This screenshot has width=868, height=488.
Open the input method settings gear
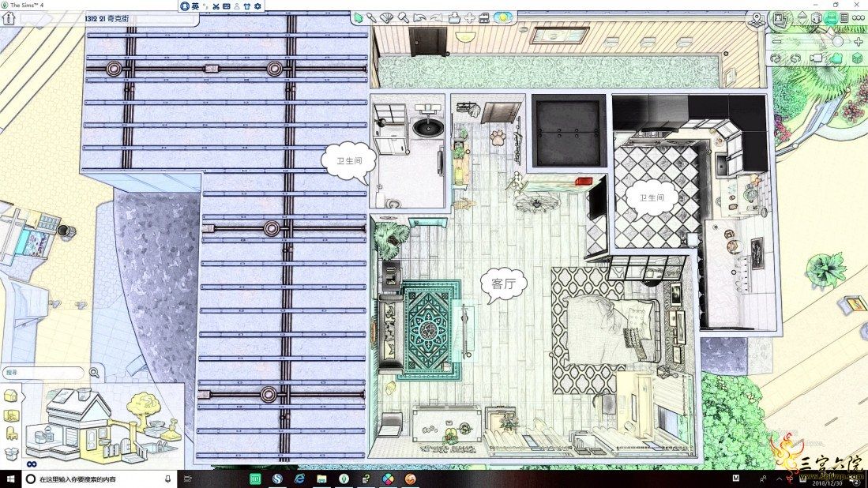click(257, 6)
